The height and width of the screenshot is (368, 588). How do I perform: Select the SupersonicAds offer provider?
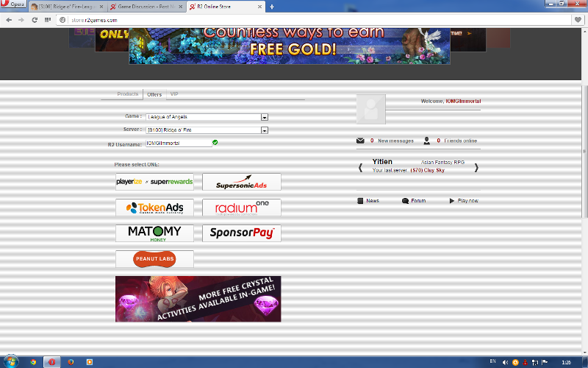coord(242,182)
